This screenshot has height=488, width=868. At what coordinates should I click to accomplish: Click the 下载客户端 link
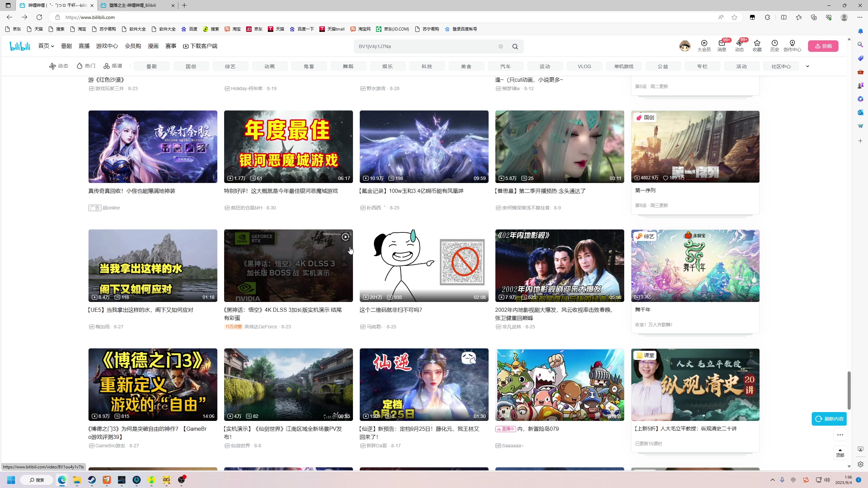pos(200,46)
